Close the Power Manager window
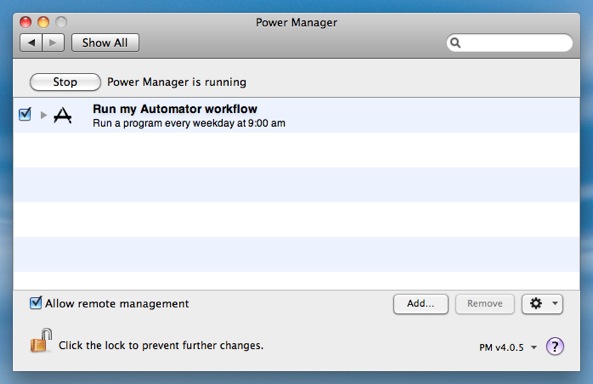This screenshot has width=593, height=384. click(x=25, y=22)
